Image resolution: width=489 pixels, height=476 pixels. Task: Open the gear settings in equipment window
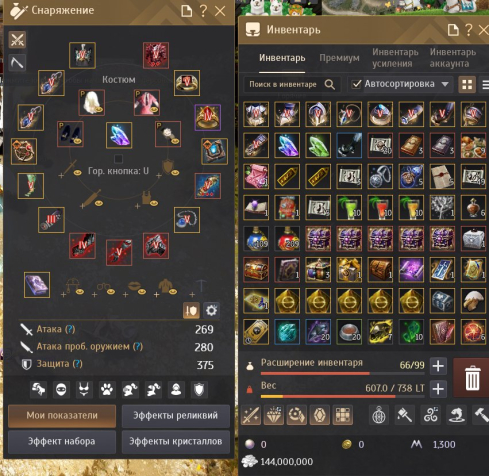pos(211,310)
